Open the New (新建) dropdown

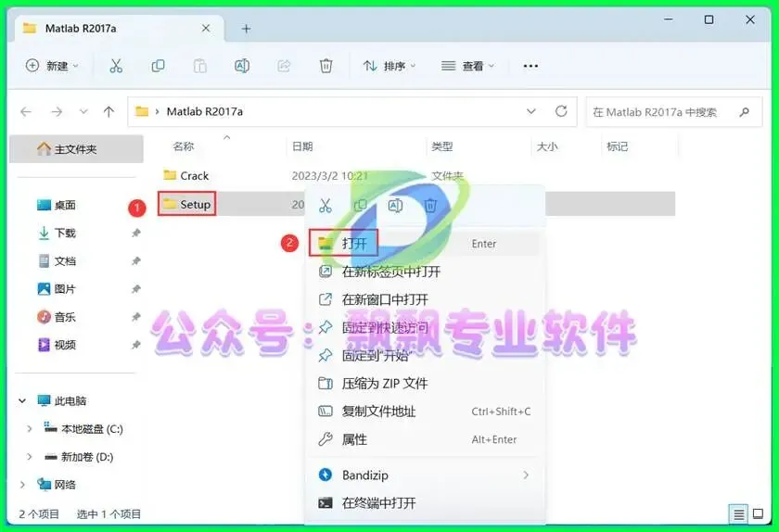click(x=52, y=66)
